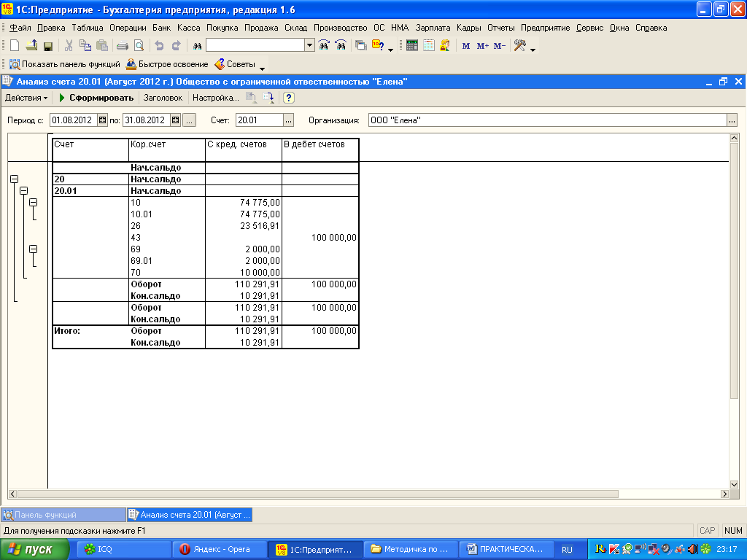The width and height of the screenshot is (747, 560).
Task: Click the M- memory subtract button
Action: 499,46
